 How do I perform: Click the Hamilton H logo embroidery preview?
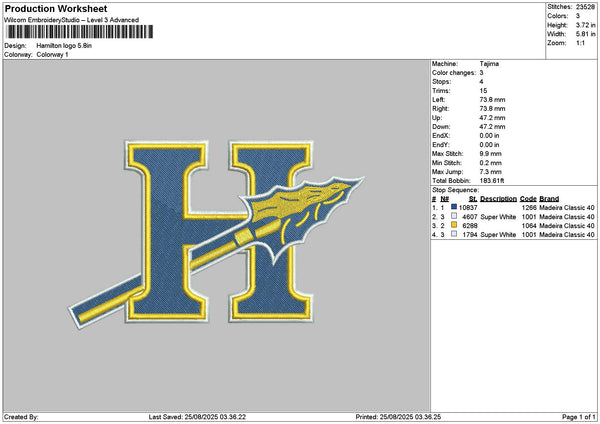tap(216, 234)
